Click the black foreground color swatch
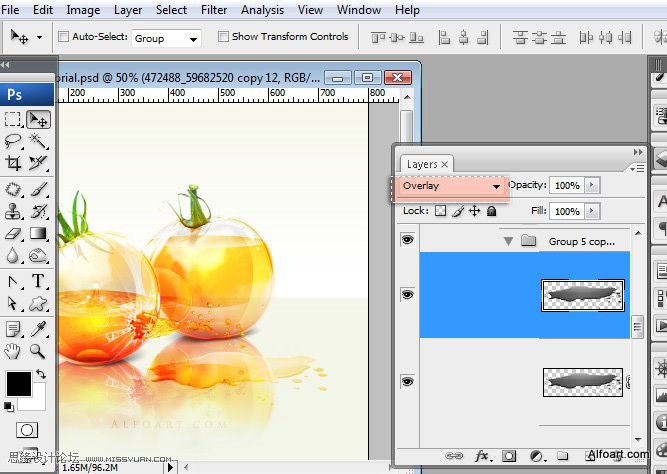 point(18,383)
